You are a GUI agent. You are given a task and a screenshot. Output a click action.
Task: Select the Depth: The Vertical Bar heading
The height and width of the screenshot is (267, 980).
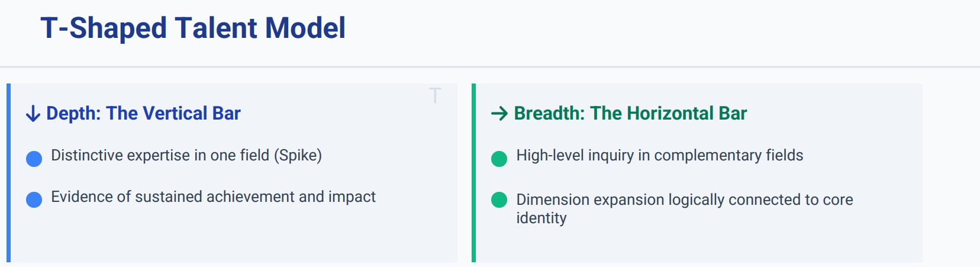(x=143, y=113)
